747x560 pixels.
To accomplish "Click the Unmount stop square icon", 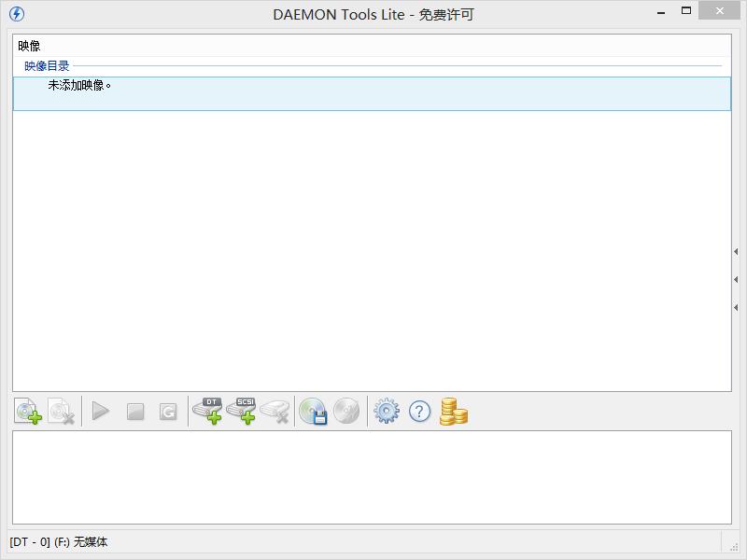I will pos(135,412).
